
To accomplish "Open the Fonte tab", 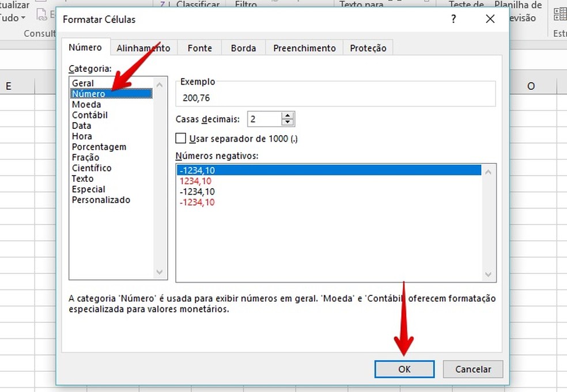I will tap(199, 48).
